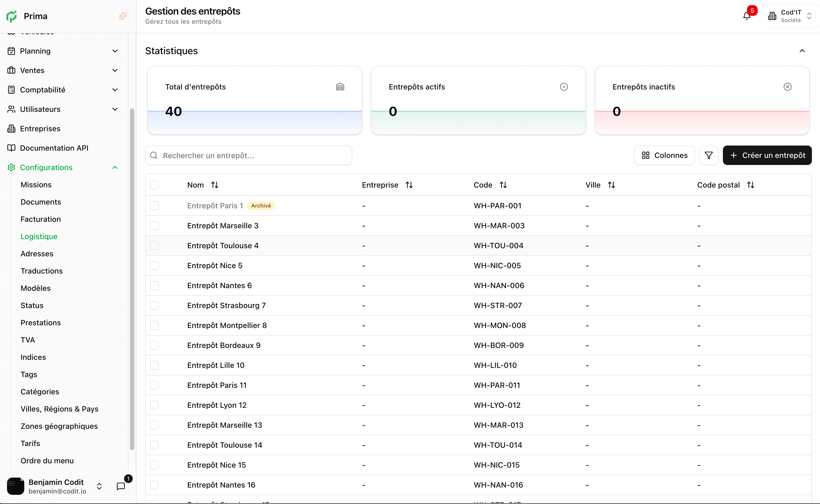Check the select-all header checkbox

(154, 185)
